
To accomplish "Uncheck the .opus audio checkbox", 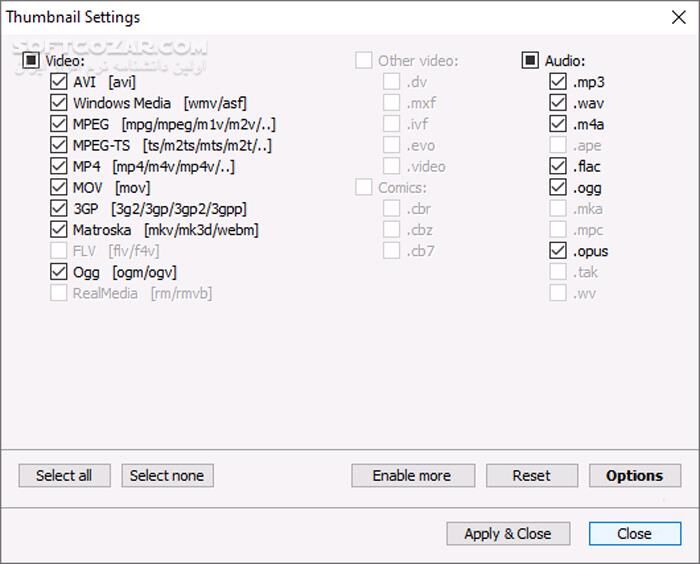I will pyautogui.click(x=557, y=251).
